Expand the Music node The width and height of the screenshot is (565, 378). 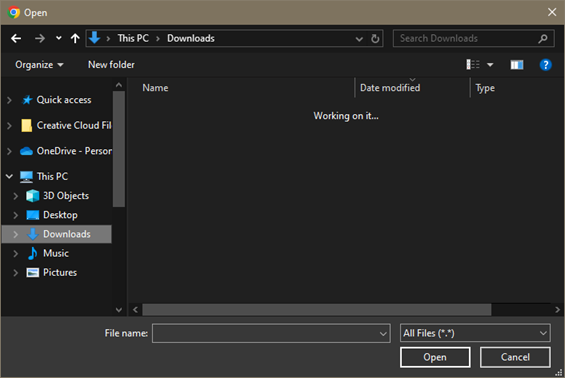pos(15,254)
